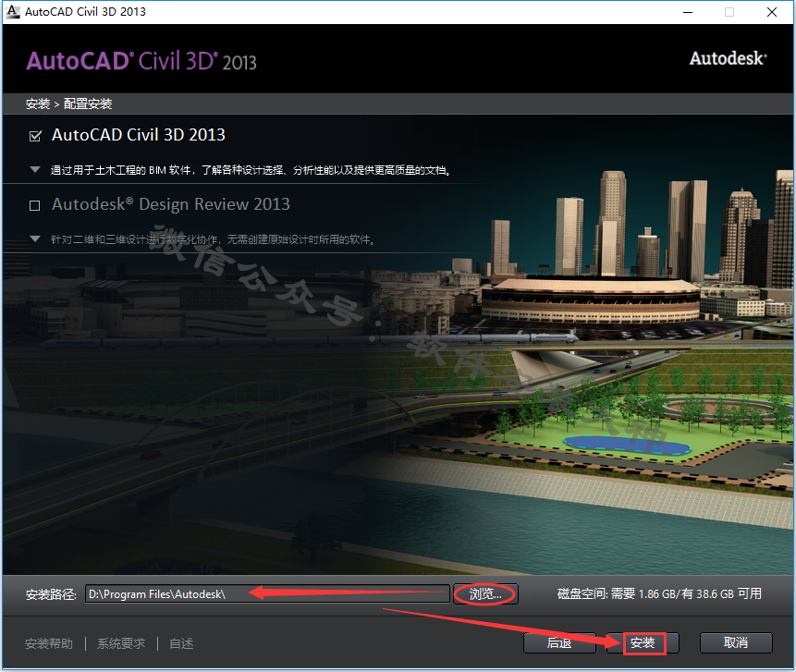Expand Design Review 2013 configuration triangle
This screenshot has height=672, width=796.
point(35,238)
